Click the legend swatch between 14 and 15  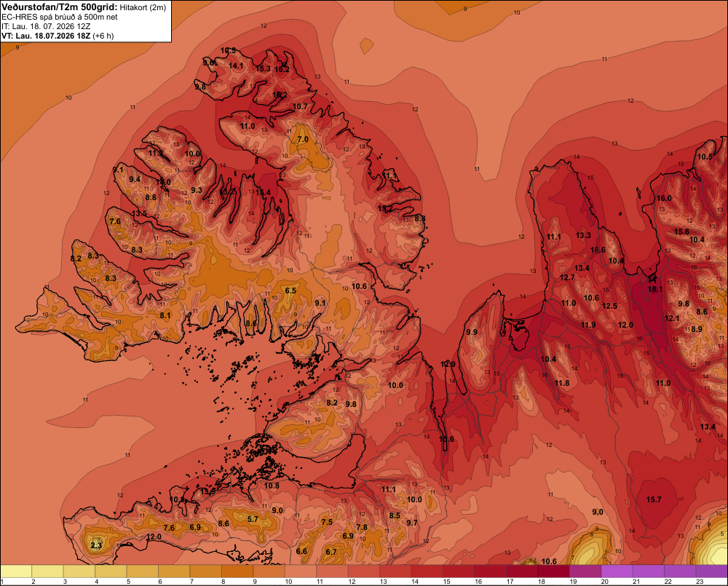[x=427, y=571]
